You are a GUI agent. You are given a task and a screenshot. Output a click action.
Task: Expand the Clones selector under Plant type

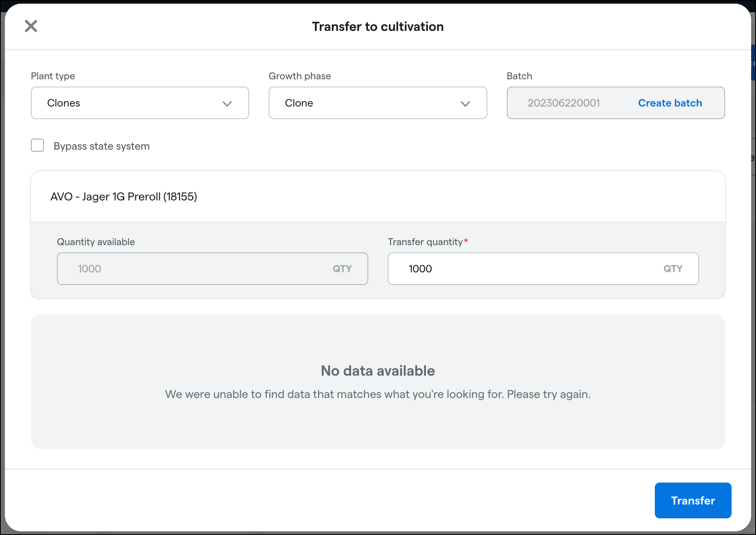tap(140, 103)
